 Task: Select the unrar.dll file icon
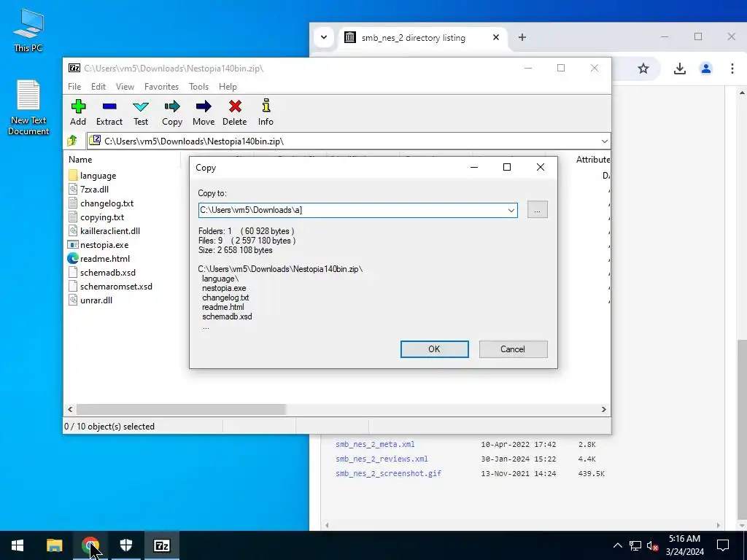(x=73, y=300)
